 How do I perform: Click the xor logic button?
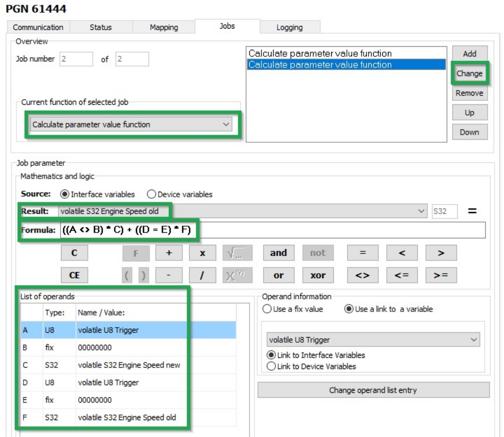317,275
